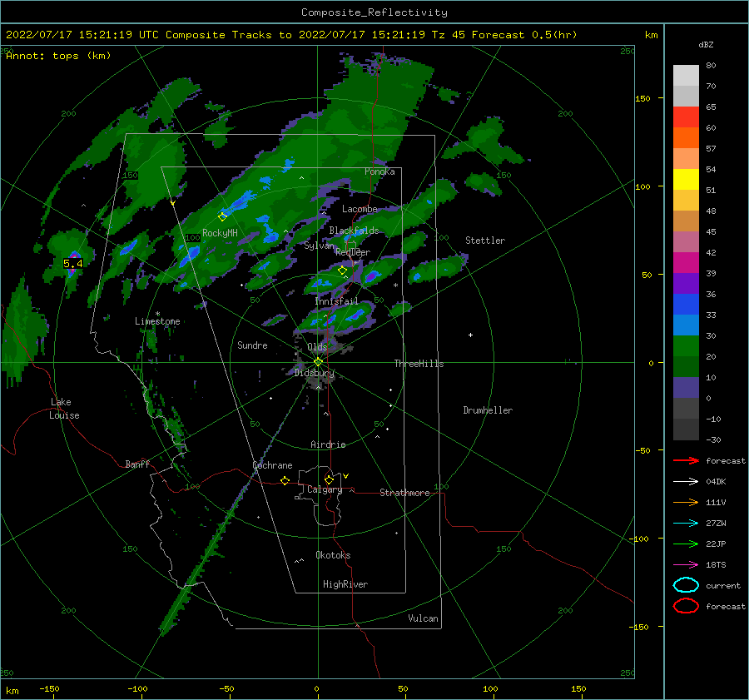Screen dimensions: 749x700
Task: Click the Annot: tops (km) label
Action: pos(58,56)
